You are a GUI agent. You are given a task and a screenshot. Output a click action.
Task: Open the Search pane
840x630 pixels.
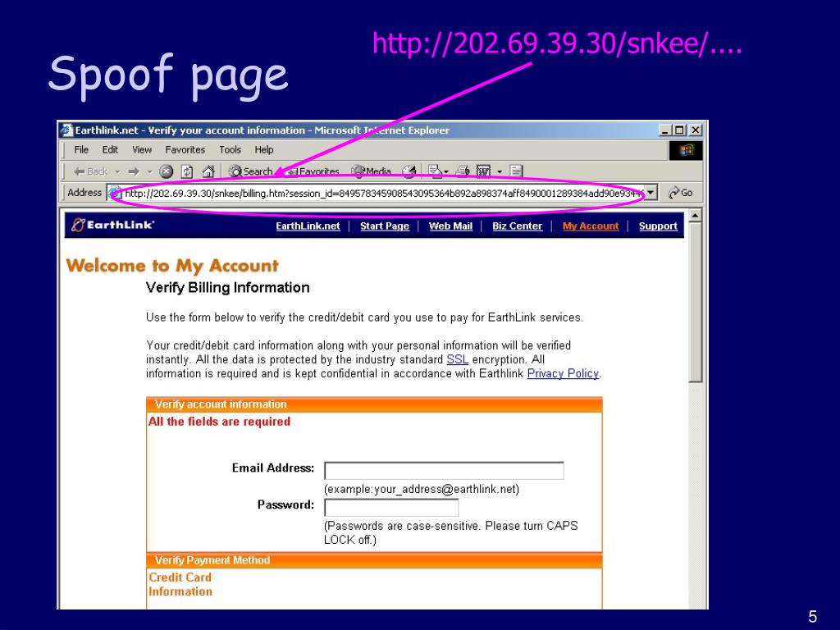[x=251, y=171]
